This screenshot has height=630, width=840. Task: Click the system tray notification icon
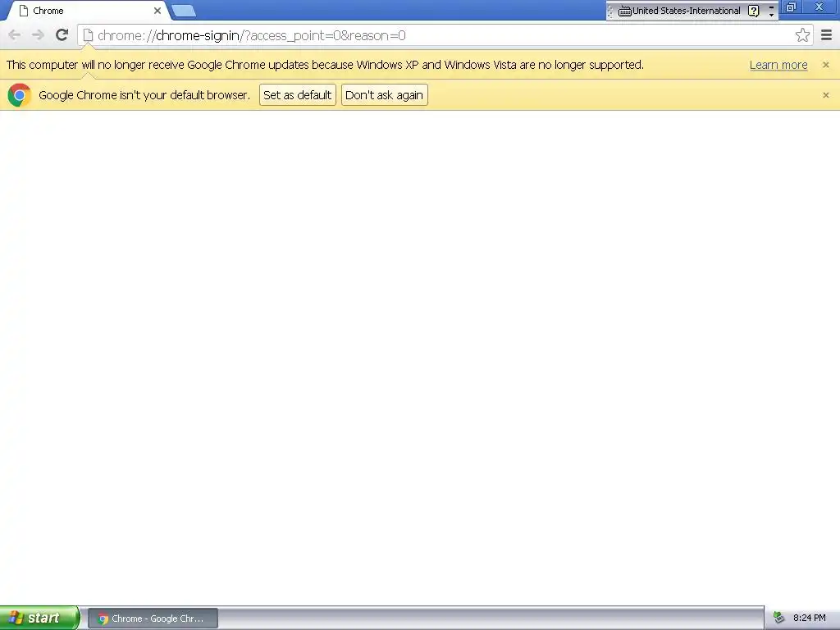pos(778,618)
